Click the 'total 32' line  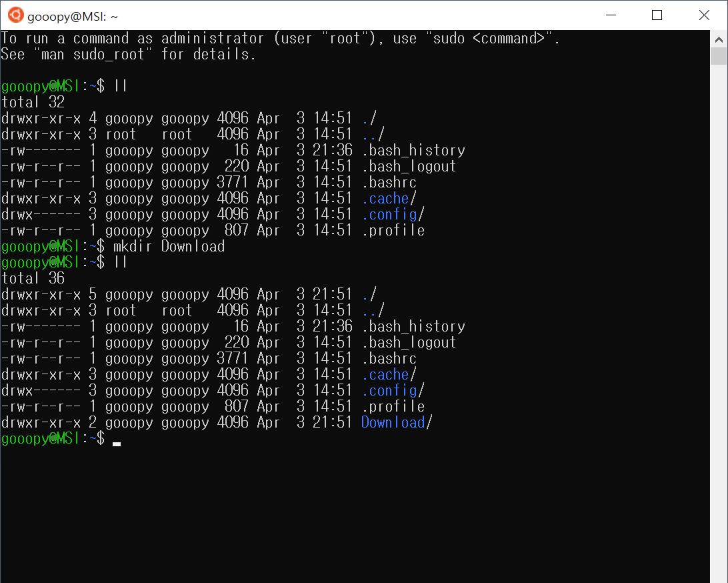33,102
